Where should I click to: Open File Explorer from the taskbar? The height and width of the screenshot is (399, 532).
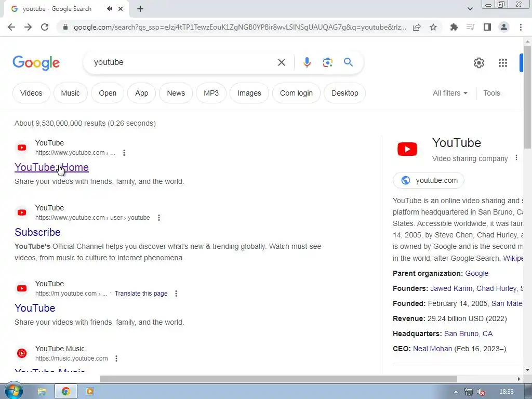(x=42, y=392)
